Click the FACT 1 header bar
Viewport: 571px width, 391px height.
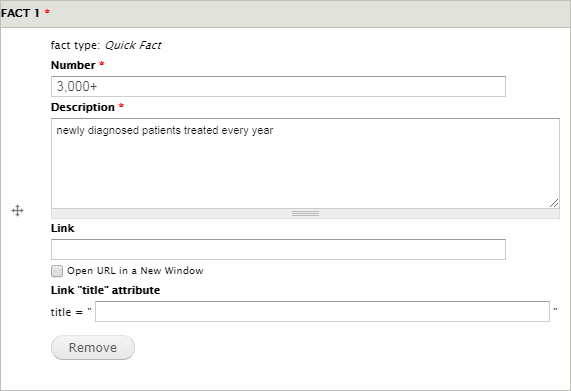[x=286, y=13]
